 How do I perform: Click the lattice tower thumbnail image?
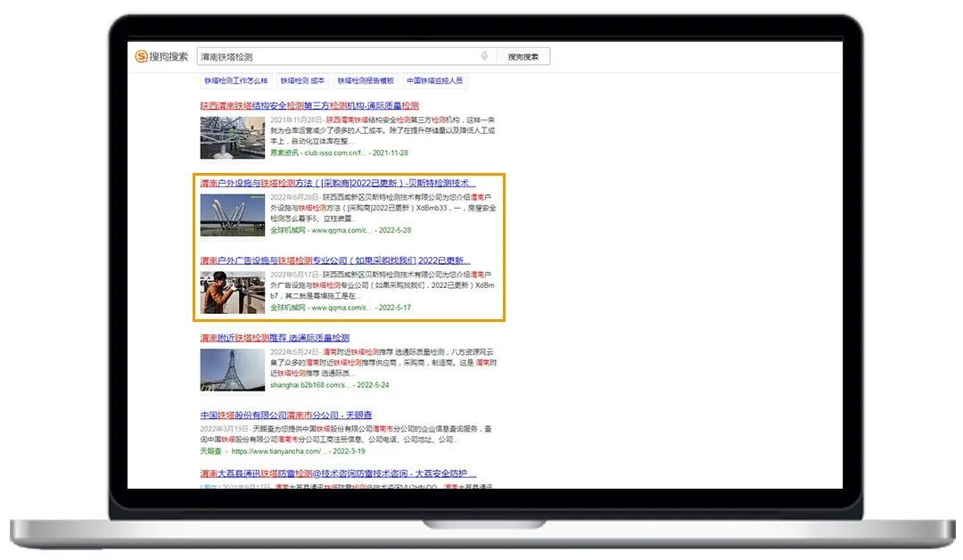tap(232, 369)
